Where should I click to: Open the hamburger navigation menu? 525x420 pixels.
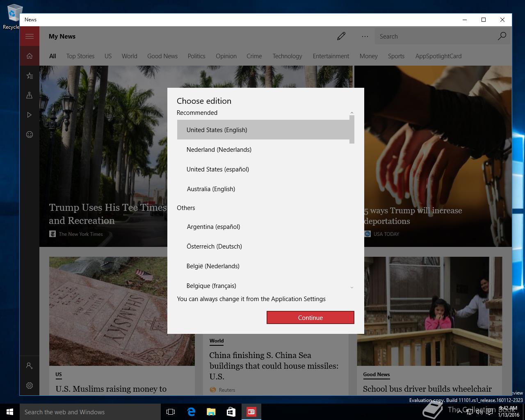point(30,36)
